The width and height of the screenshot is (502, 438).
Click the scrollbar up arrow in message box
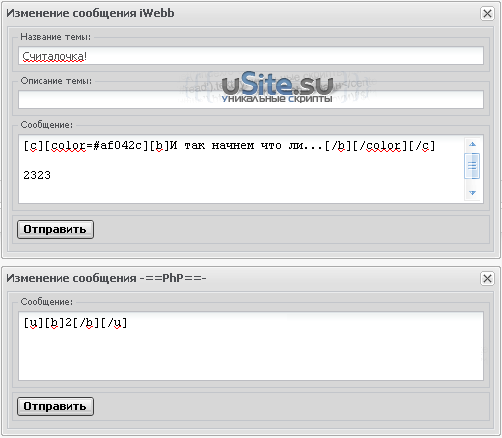(x=472, y=144)
